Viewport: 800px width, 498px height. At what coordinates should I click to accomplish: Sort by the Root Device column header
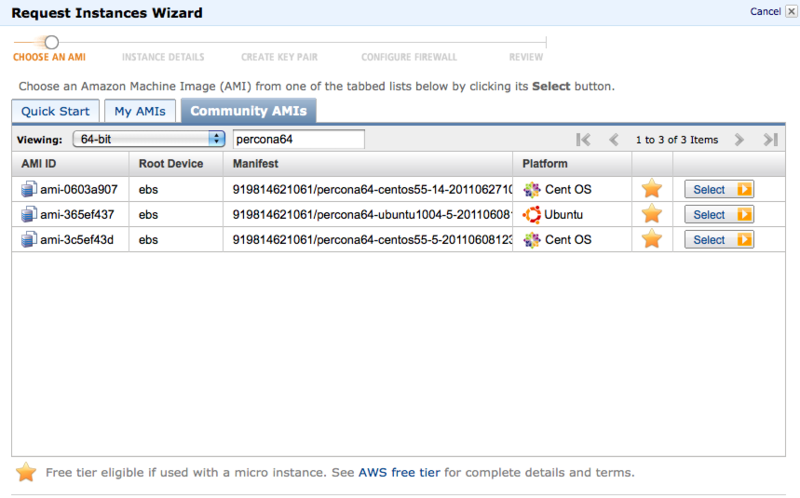[176, 164]
